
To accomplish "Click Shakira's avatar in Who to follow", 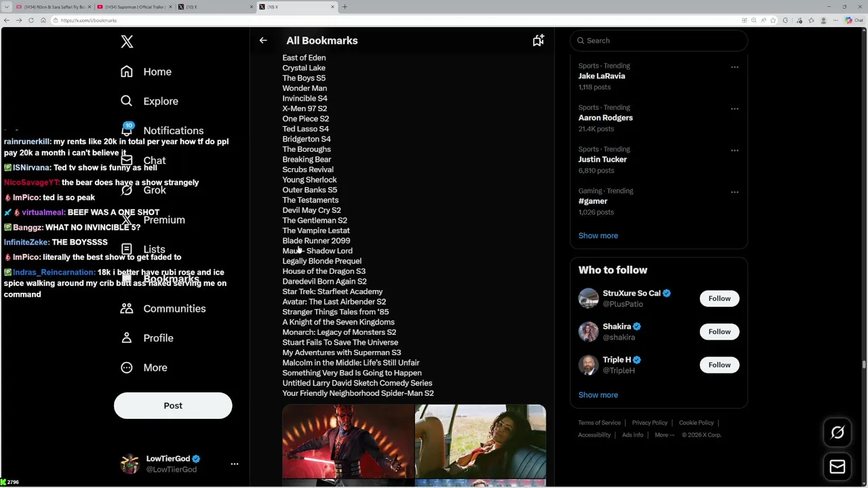I will tap(588, 331).
